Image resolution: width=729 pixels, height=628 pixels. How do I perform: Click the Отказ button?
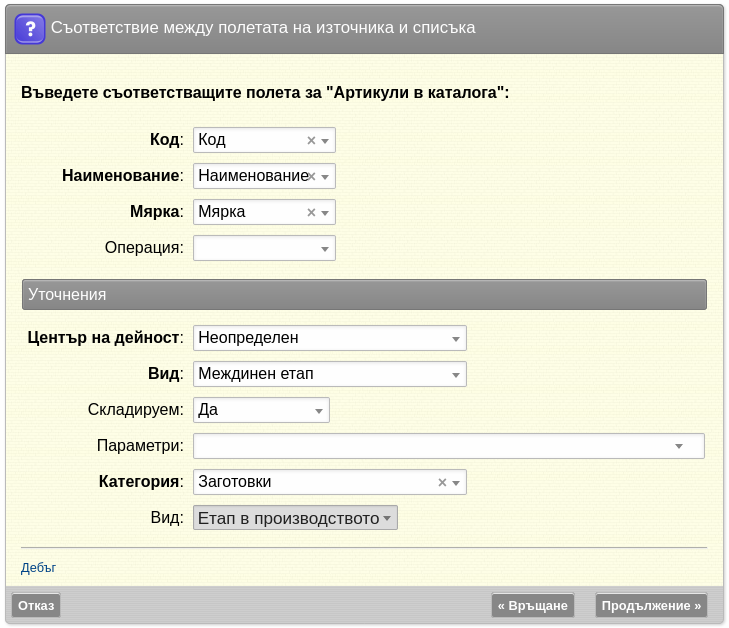[x=36, y=605]
